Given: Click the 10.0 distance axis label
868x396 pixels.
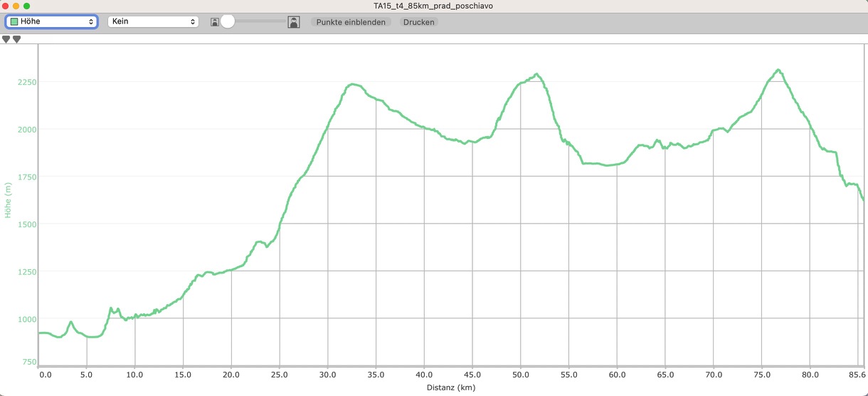Looking at the screenshot, I should [x=134, y=374].
